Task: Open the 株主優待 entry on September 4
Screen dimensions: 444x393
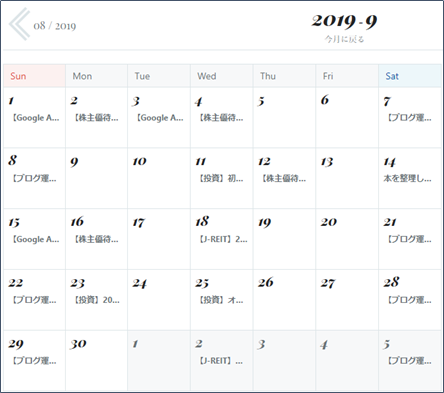Action: tap(221, 118)
